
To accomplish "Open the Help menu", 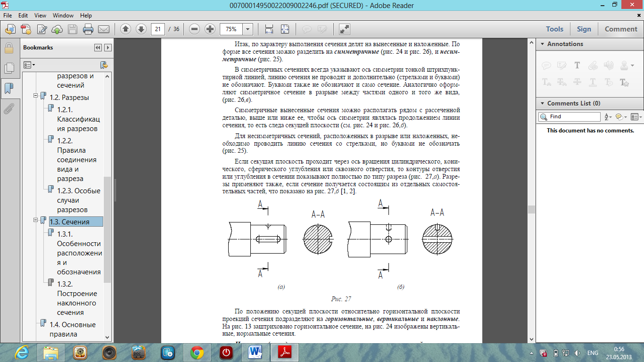I will click(86, 16).
